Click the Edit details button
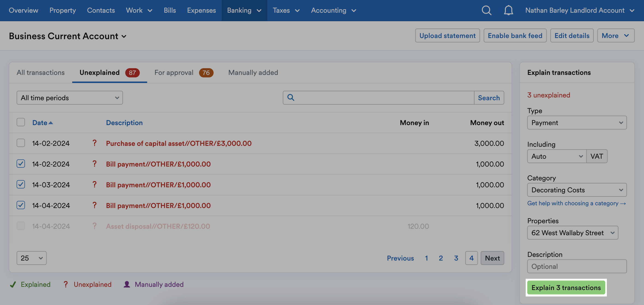This screenshot has height=305, width=644. point(572,36)
